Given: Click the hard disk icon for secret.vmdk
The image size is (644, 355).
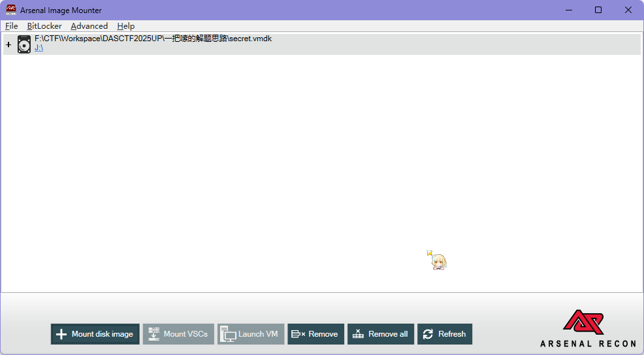Looking at the screenshot, I should click(24, 44).
